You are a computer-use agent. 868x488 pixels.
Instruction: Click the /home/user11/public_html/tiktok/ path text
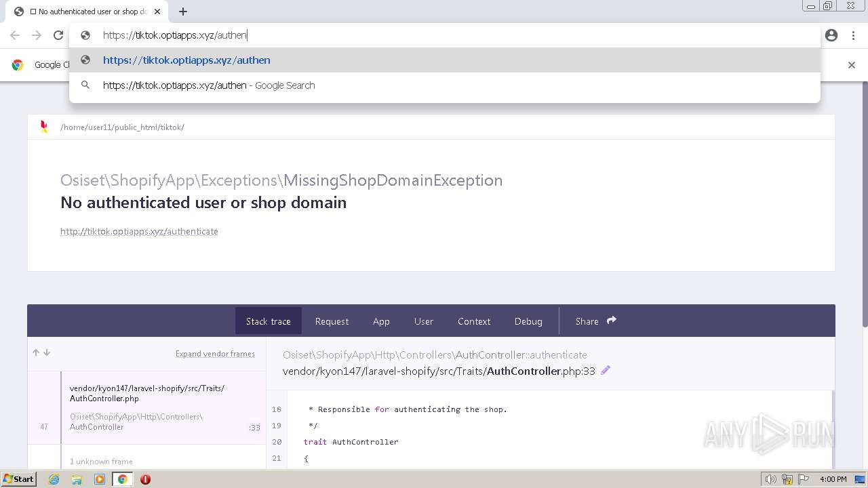[122, 127]
